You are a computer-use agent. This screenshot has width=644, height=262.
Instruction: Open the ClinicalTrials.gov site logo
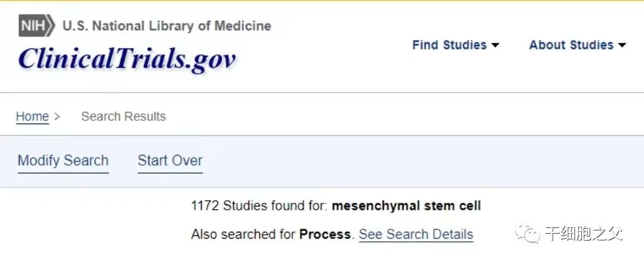(127, 59)
